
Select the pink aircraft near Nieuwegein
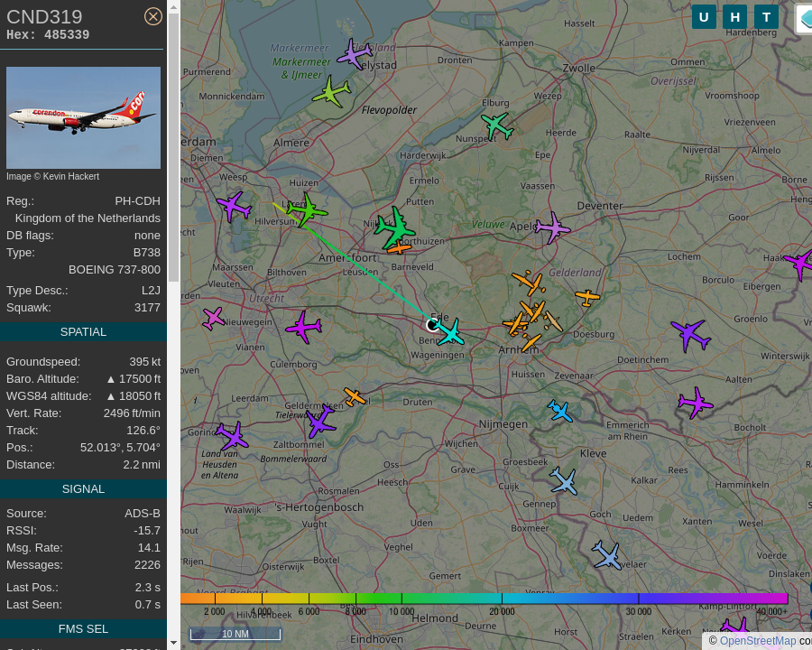pos(213,318)
